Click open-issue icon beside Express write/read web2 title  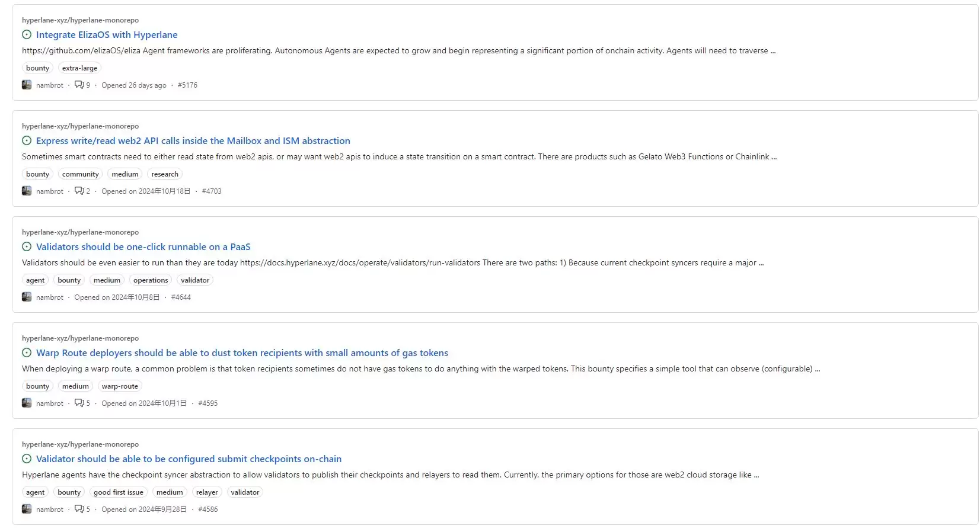pos(27,141)
